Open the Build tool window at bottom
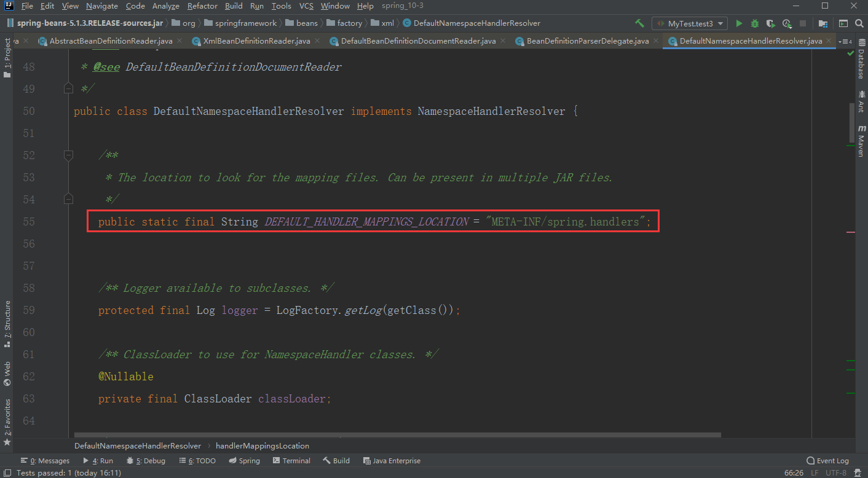868x478 pixels. (x=336, y=461)
